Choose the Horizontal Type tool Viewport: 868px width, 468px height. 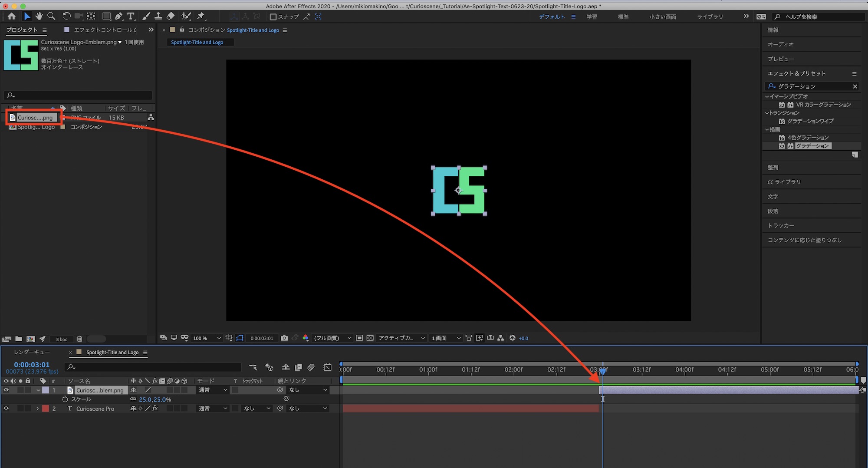131,16
